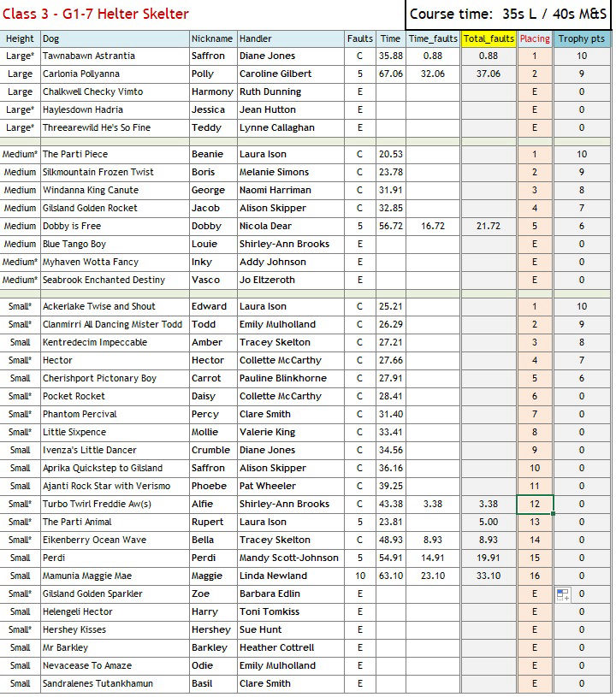Click the total faults cell 21.72
Screen dimensions: 616x697
point(489,226)
